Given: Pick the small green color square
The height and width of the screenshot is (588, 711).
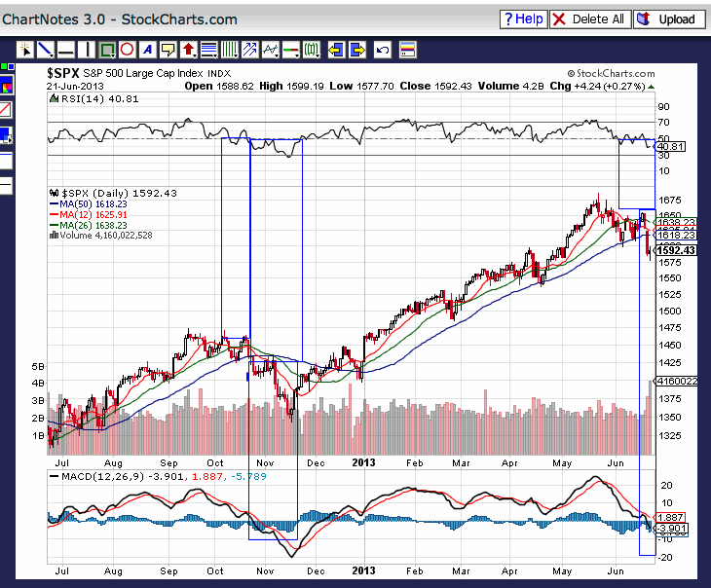Looking at the screenshot, I should [x=4, y=67].
